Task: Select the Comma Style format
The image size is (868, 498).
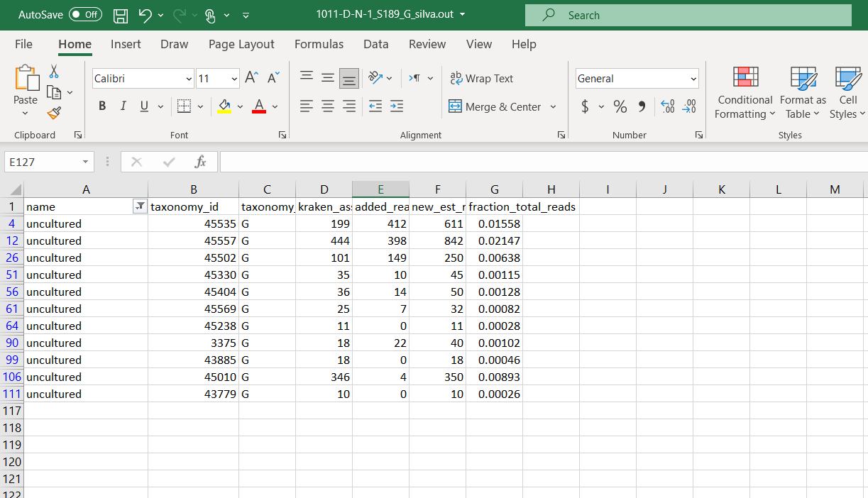Action: [641, 106]
